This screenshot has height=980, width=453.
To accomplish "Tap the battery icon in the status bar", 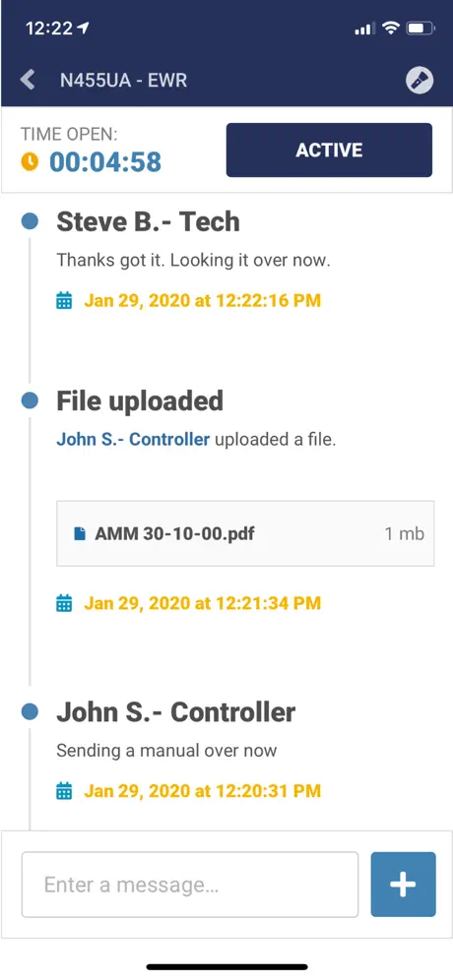I will click(420, 29).
